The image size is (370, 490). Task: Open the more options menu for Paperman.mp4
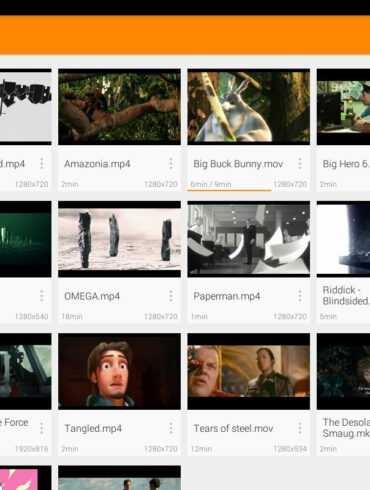coord(300,296)
